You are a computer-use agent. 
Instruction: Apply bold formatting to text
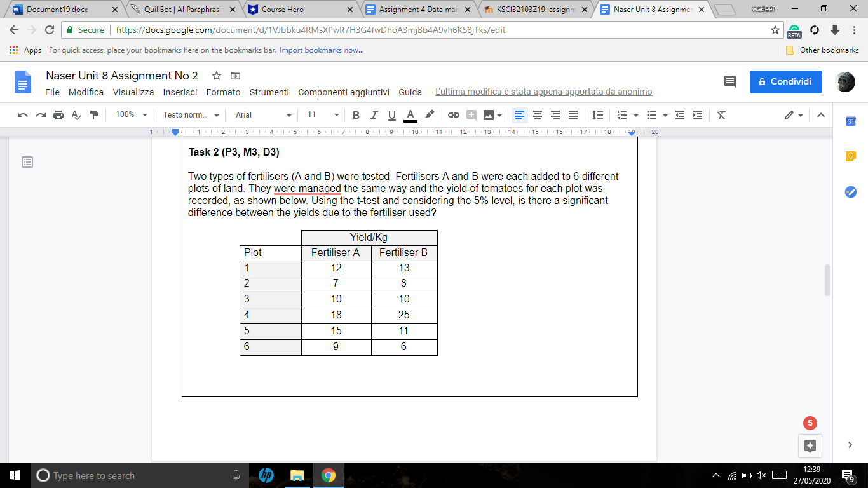[355, 115]
